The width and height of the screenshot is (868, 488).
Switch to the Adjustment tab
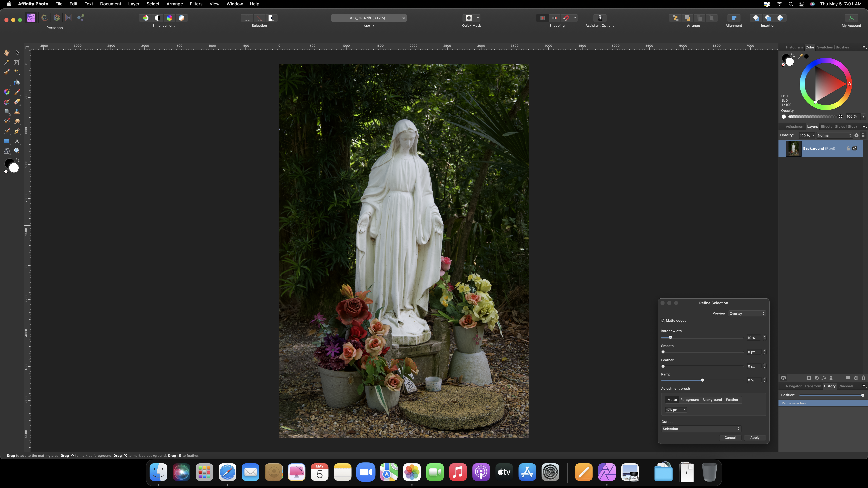(x=795, y=127)
